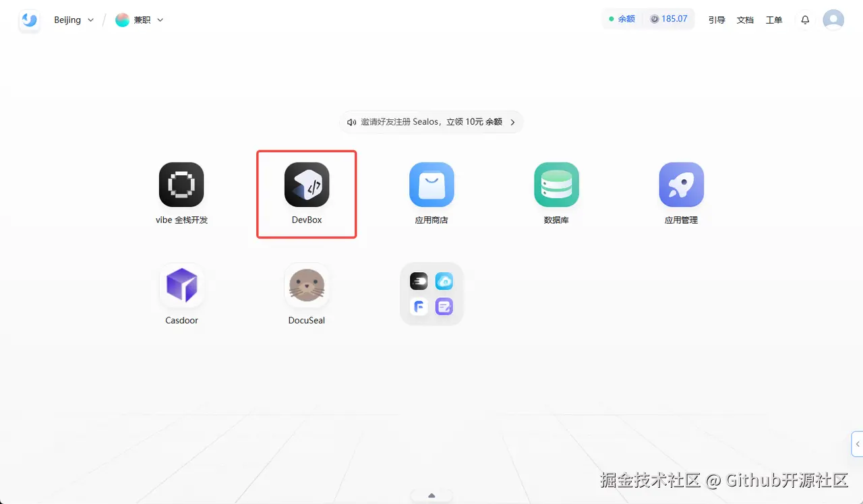863x504 pixels.
Task: Click the '应用商店' label text
Action: pyautogui.click(x=431, y=220)
